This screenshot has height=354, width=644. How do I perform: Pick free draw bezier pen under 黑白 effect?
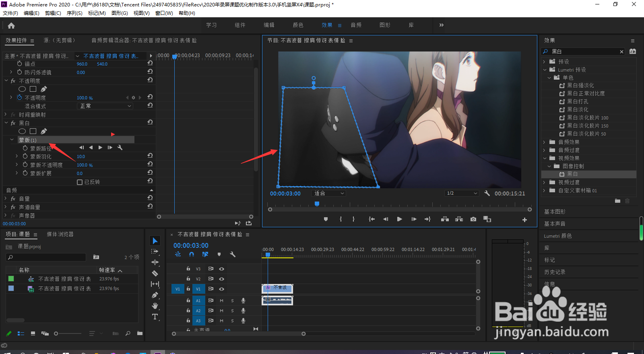coord(44,131)
